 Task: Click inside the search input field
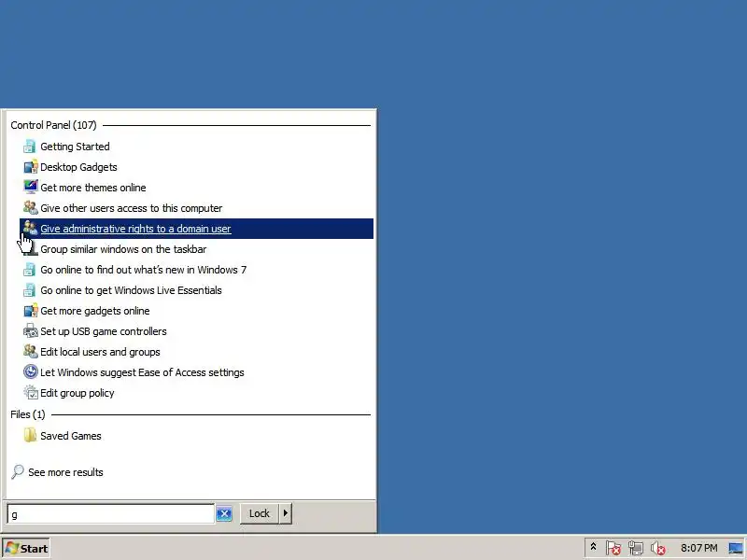point(110,514)
